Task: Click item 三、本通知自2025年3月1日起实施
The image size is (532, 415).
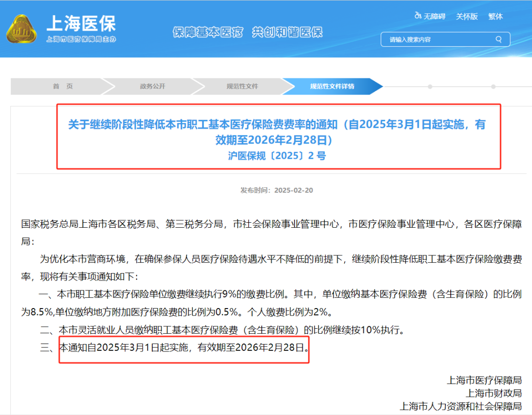Action: [175, 347]
